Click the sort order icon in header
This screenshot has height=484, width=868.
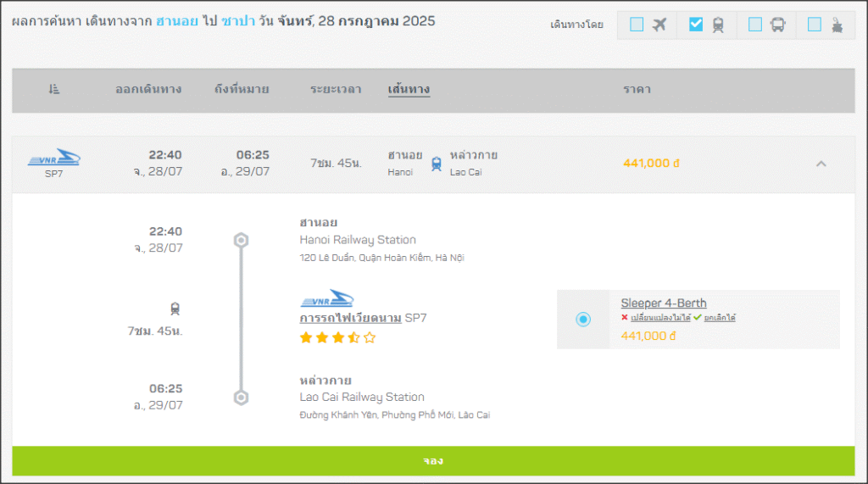pyautogui.click(x=54, y=89)
